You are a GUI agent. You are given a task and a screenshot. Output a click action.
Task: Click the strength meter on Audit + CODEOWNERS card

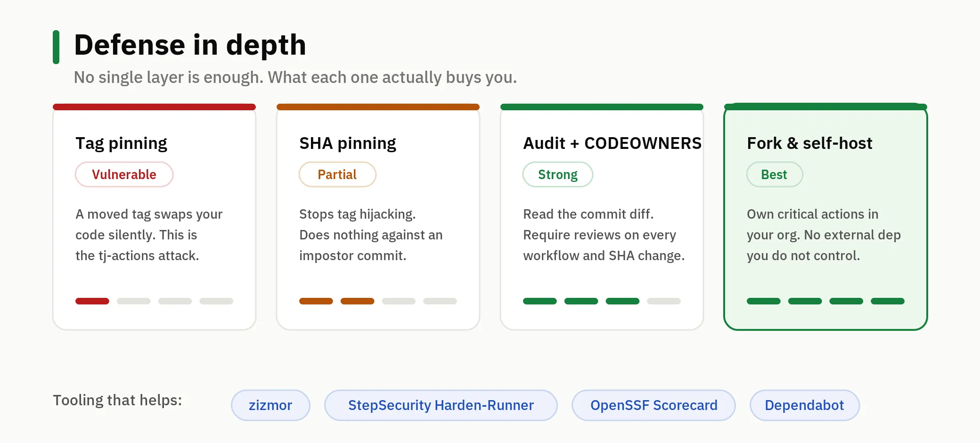pos(602,301)
